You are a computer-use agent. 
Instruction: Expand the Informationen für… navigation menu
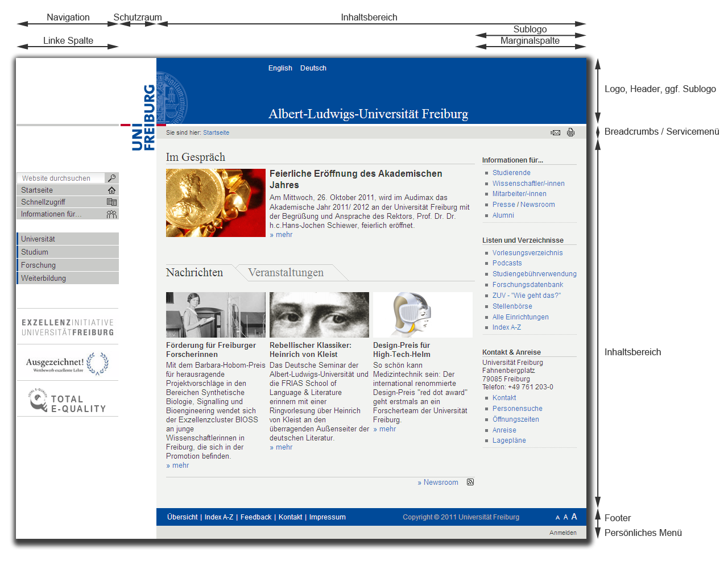point(68,214)
